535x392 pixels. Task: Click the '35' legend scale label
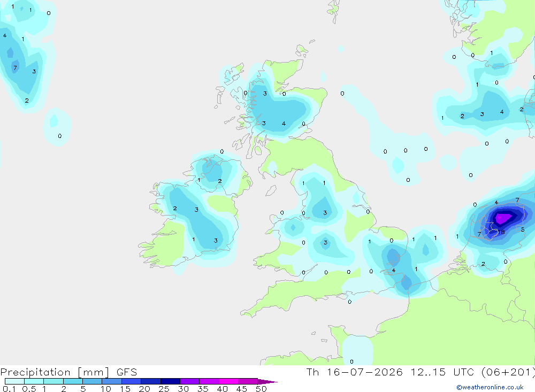pyautogui.click(x=203, y=389)
